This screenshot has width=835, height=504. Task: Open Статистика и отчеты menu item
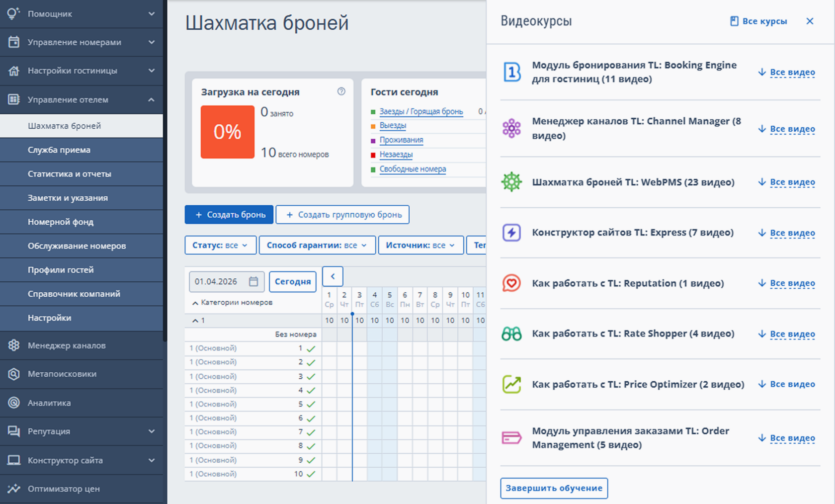[82, 174]
